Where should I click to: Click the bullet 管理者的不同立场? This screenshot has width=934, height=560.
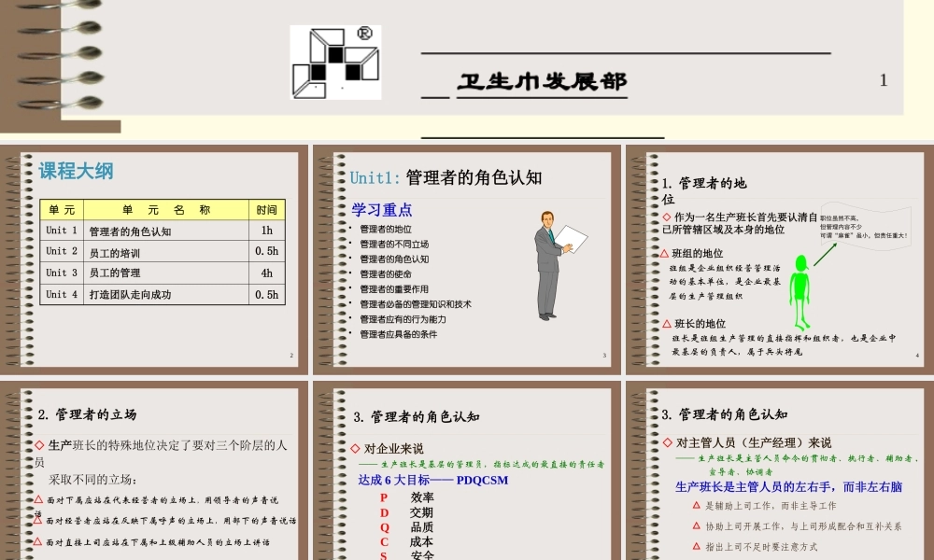point(394,244)
